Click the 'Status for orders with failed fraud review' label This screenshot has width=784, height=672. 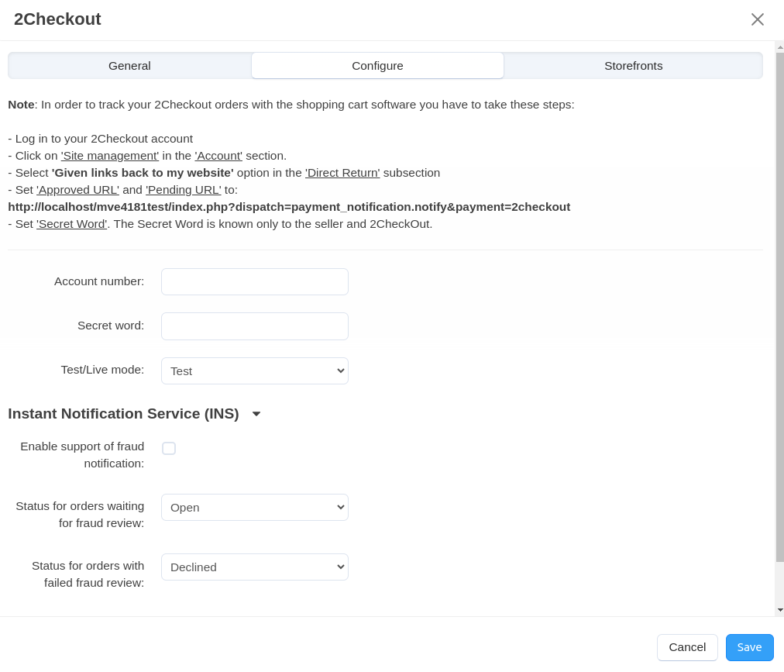click(x=88, y=574)
